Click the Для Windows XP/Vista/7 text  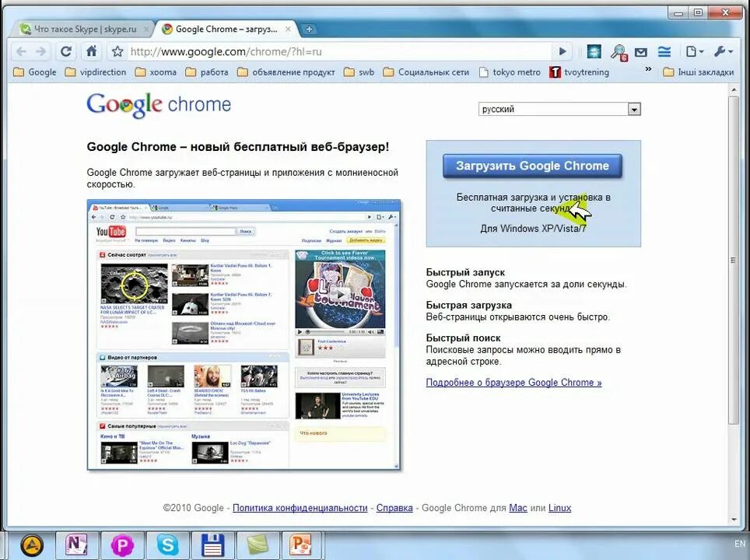(x=533, y=229)
